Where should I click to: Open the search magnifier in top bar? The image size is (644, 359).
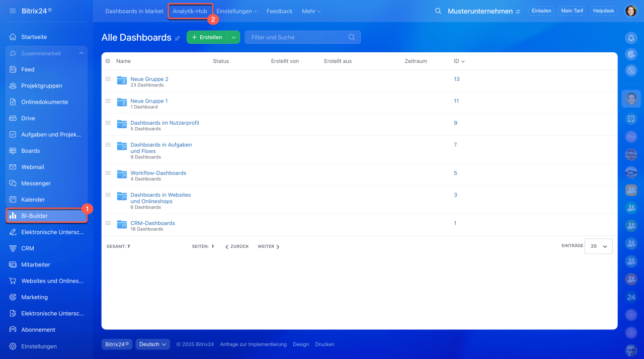(438, 11)
